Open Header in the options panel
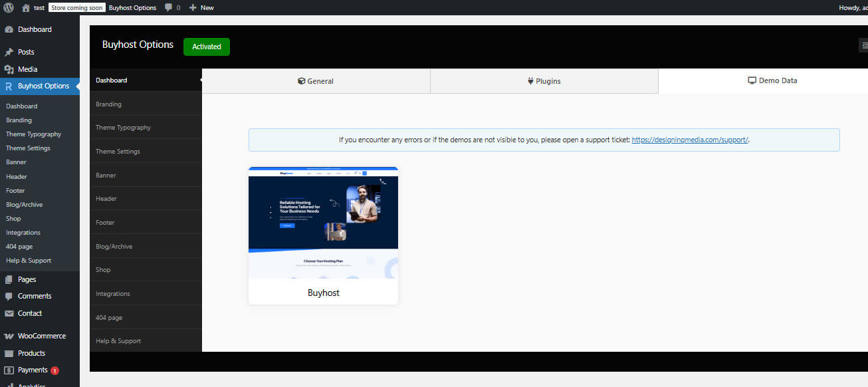 coord(146,199)
